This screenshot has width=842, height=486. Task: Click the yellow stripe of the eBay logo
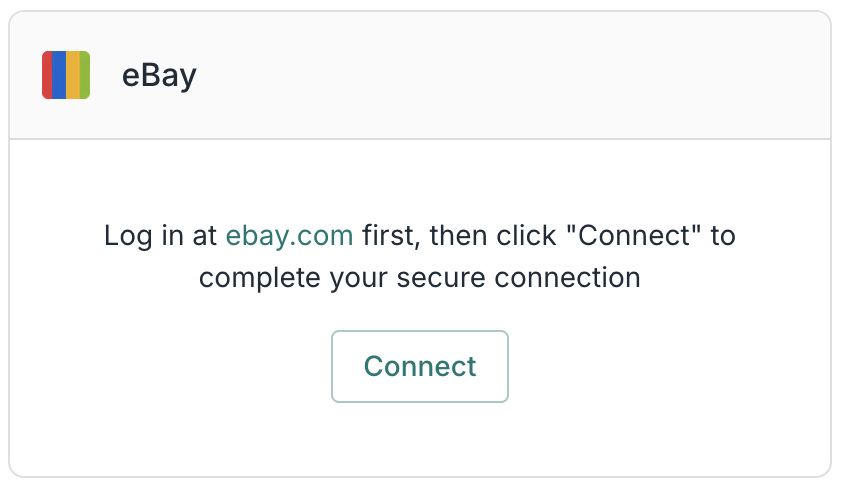[x=73, y=75]
